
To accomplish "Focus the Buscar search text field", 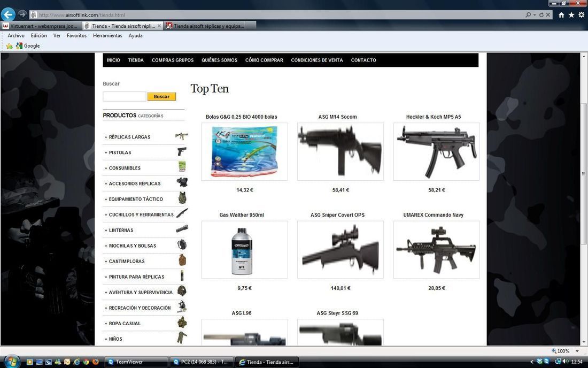I will click(125, 96).
